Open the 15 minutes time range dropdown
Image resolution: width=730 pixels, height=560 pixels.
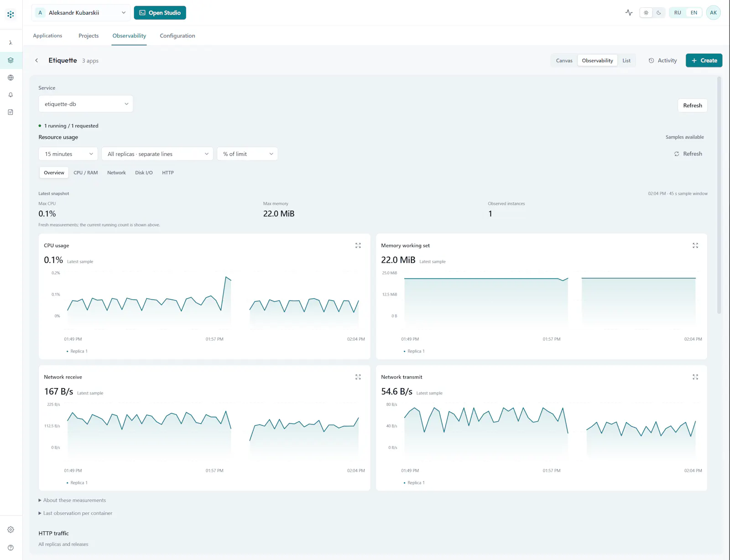point(68,154)
